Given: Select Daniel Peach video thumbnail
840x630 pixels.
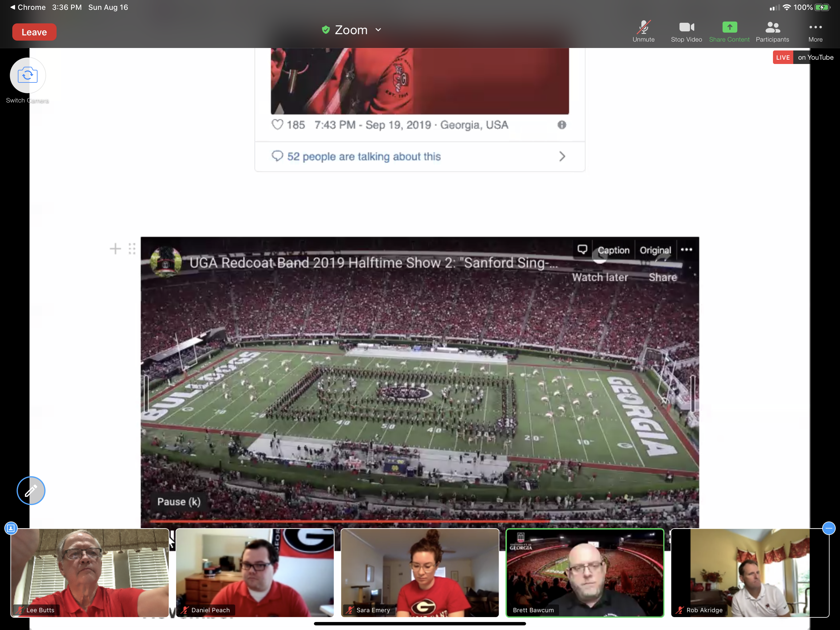Looking at the screenshot, I should [x=255, y=572].
